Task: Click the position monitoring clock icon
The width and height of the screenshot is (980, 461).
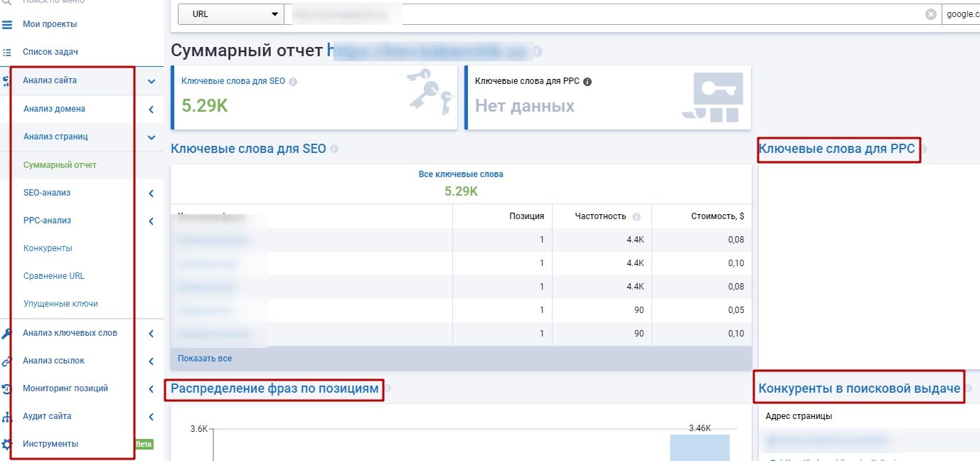Action: point(6,388)
